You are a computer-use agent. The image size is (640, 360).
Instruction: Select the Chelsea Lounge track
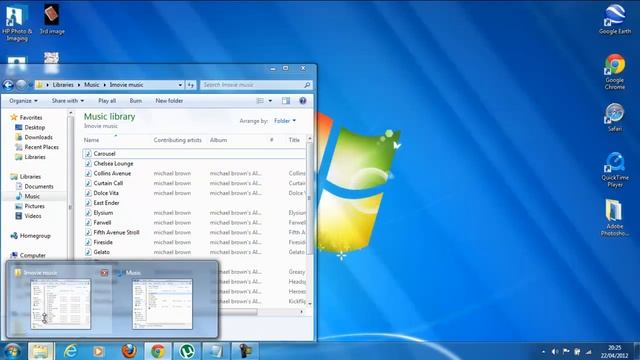[x=113, y=163]
